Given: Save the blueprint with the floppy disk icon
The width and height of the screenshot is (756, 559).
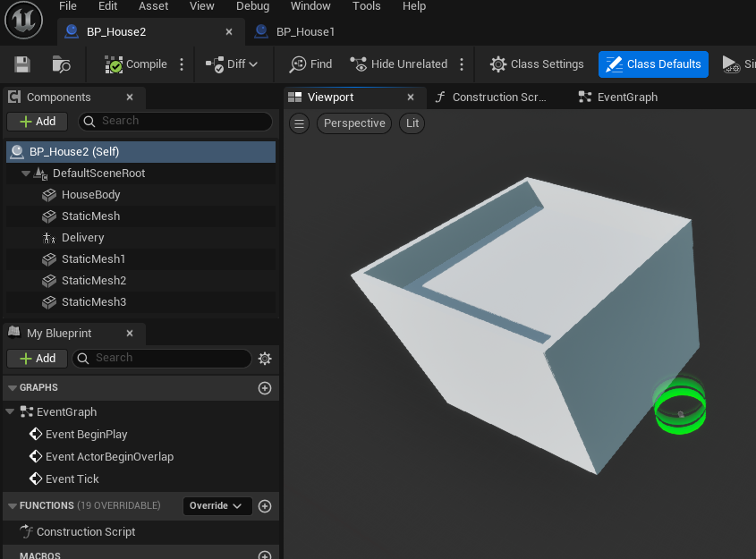Looking at the screenshot, I should click(x=22, y=64).
